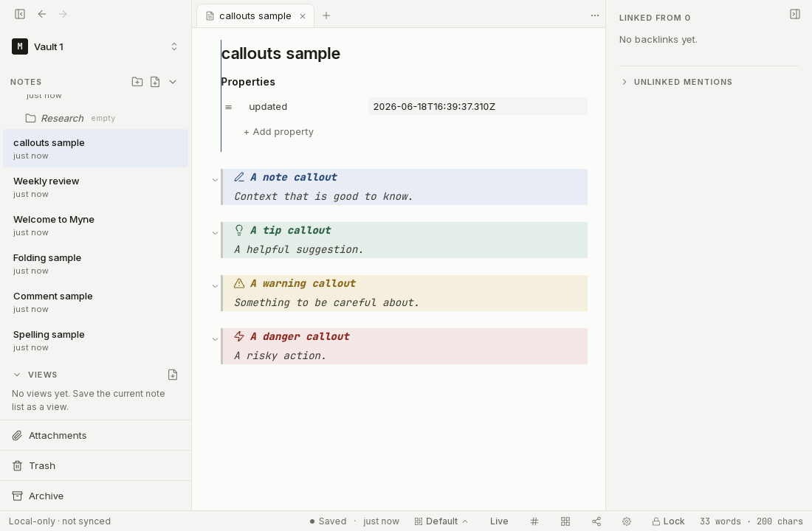Fold the tip callout chevron

tap(215, 233)
